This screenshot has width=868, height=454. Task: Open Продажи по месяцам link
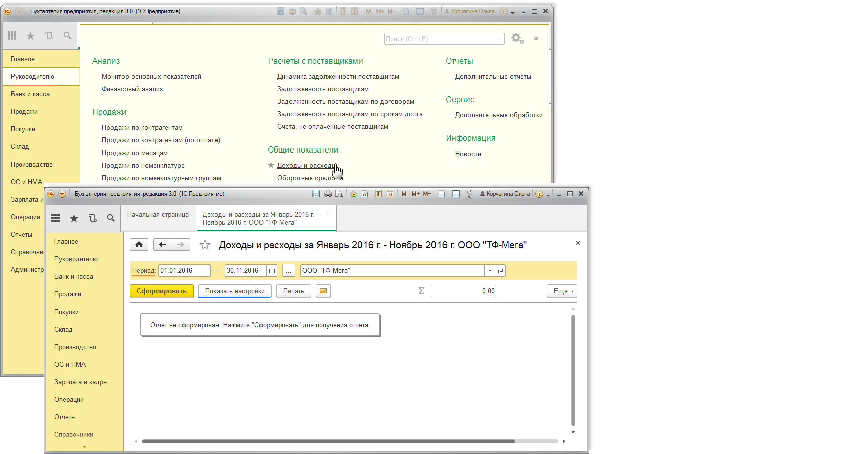(x=135, y=153)
